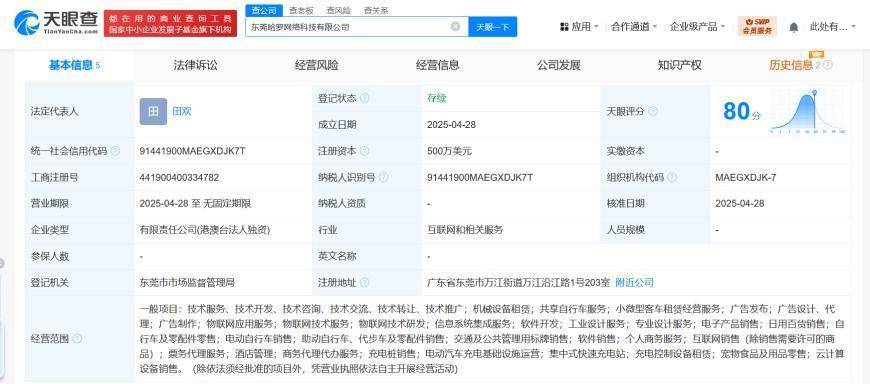Click the Tianyancha logo icon
This screenshot has height=384, width=870.
coord(26,24)
